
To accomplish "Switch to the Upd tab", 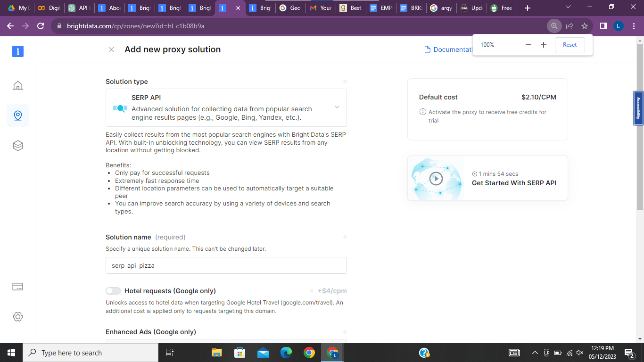I will tap(471, 8).
